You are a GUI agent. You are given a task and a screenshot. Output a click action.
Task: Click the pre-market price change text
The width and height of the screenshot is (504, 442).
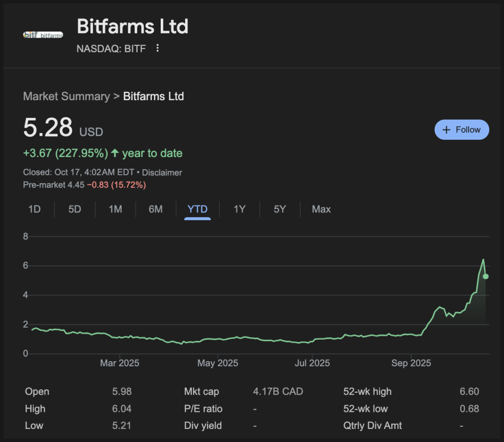(x=116, y=185)
